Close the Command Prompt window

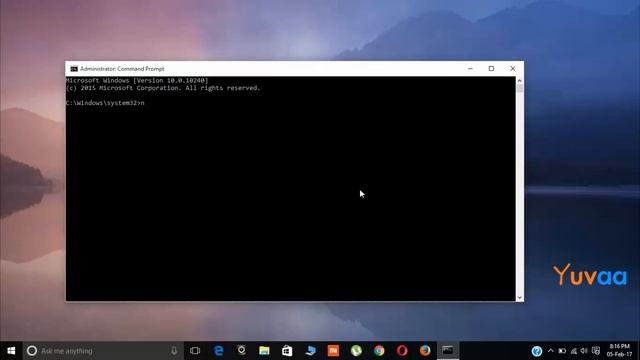513,69
